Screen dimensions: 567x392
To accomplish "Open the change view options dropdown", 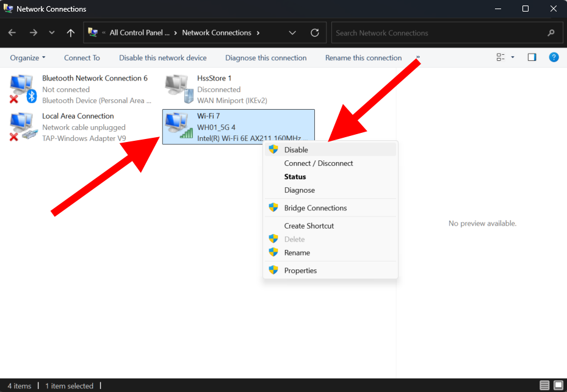I will pos(512,57).
